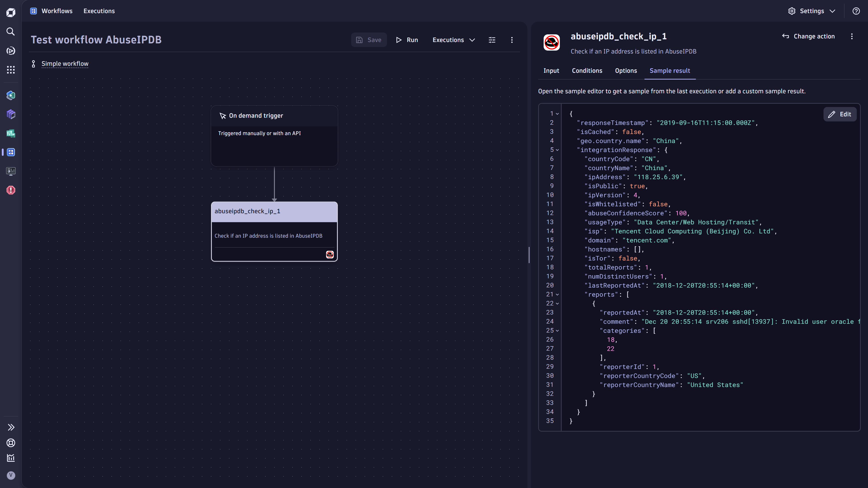The width and height of the screenshot is (868, 488).
Task: Click the arrow connector between the nodes
Action: pos(274,184)
